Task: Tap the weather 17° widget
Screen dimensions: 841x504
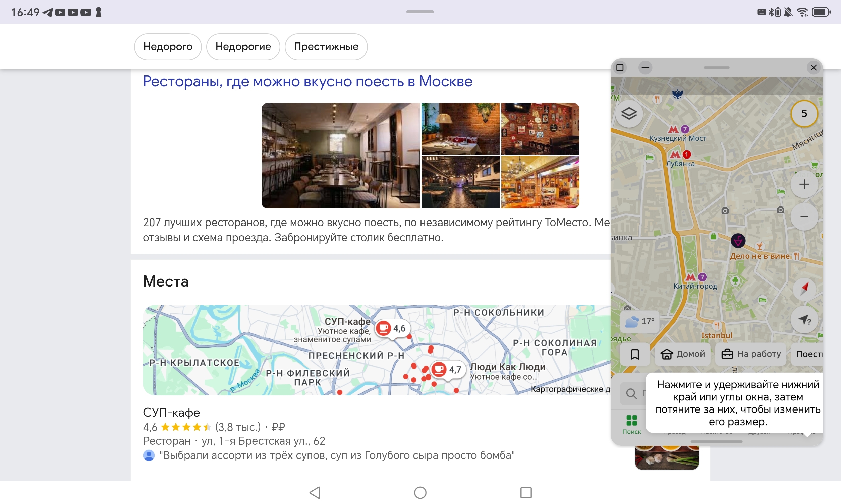Action: 640,321
